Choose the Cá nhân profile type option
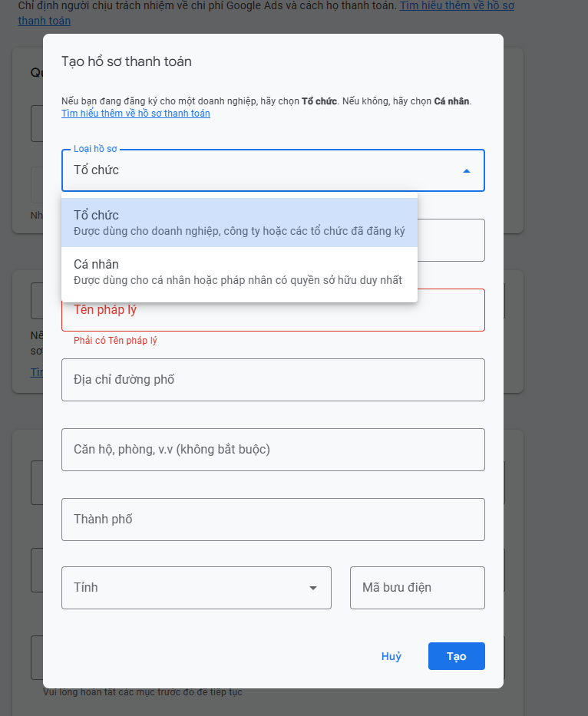Screen dimensions: 588x716 (x=239, y=272)
